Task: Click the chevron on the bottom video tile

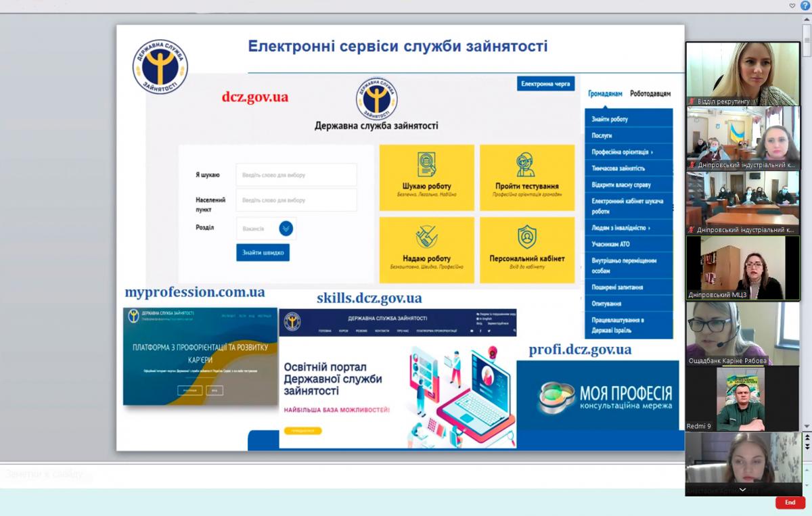Action: [x=743, y=490]
